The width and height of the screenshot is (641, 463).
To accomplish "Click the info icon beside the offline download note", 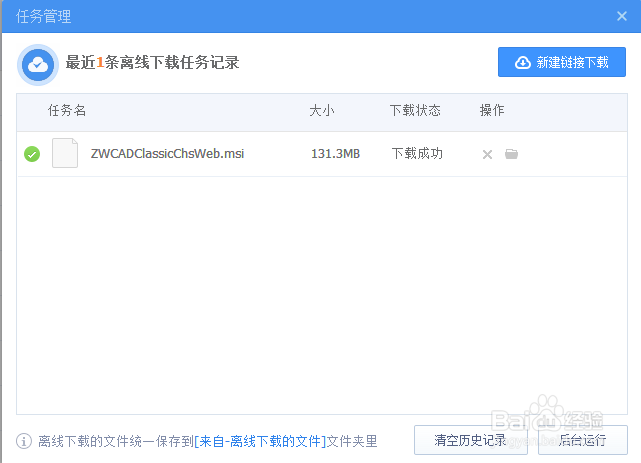I will (24, 441).
